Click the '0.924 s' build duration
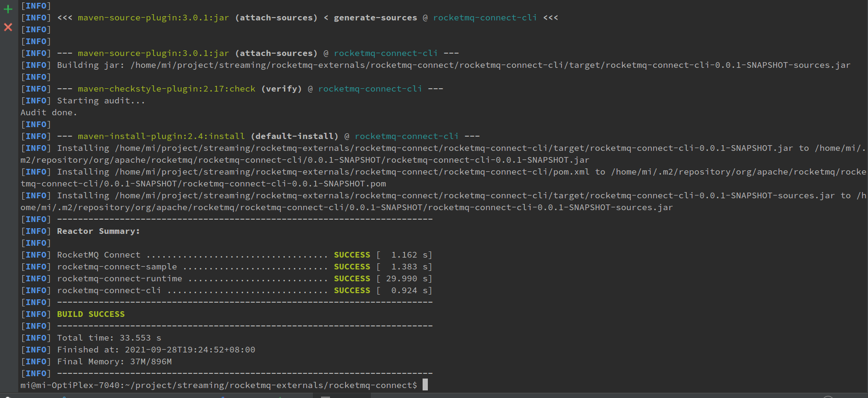868x398 pixels. coord(409,290)
